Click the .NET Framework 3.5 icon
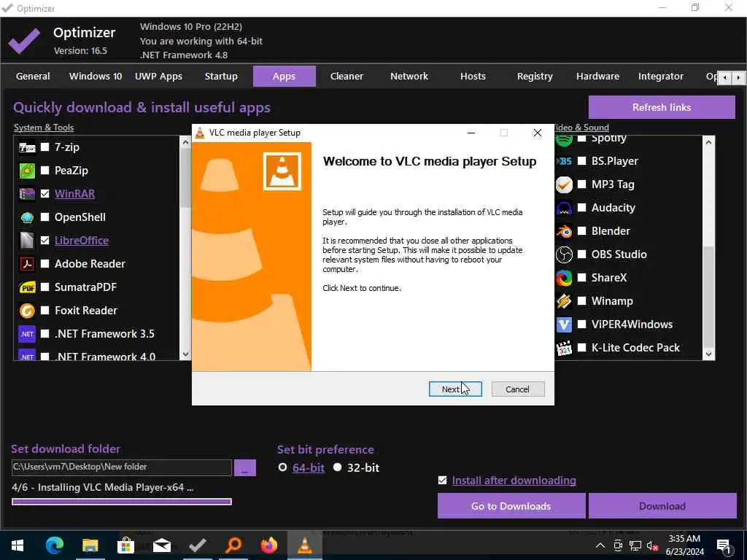747x560 pixels. (27, 334)
